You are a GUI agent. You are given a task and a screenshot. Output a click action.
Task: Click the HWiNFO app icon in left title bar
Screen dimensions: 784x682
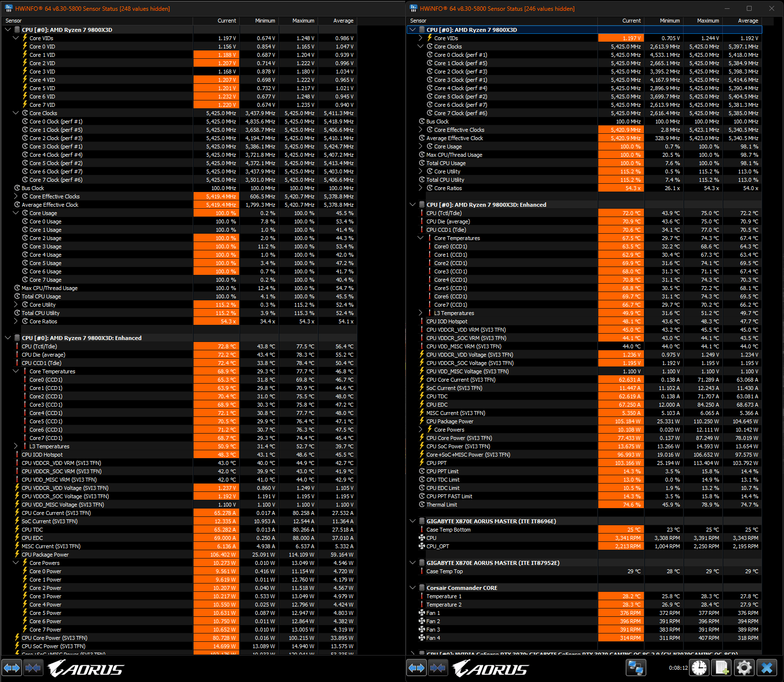8,8
